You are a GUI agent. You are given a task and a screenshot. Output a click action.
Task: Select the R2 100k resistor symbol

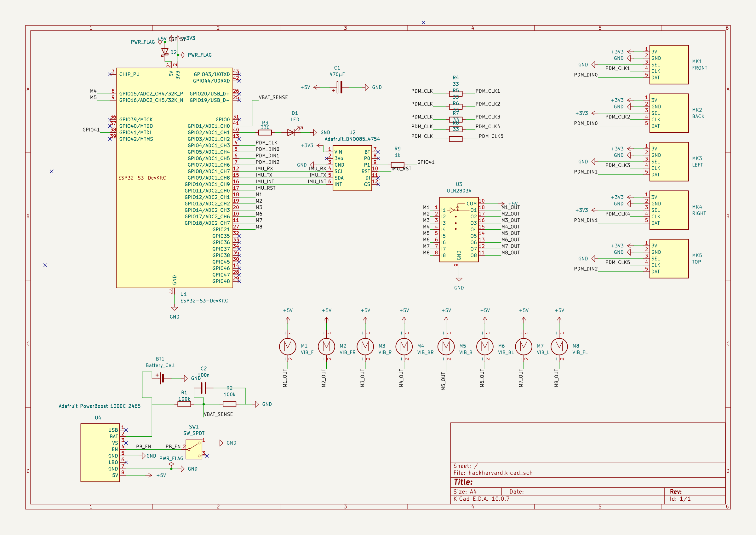[230, 404]
